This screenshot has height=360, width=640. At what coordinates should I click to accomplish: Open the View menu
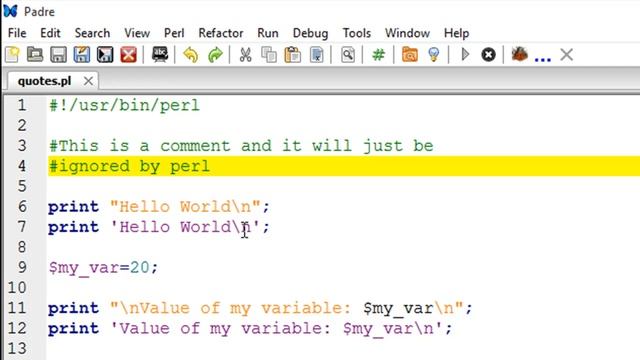pos(137,33)
